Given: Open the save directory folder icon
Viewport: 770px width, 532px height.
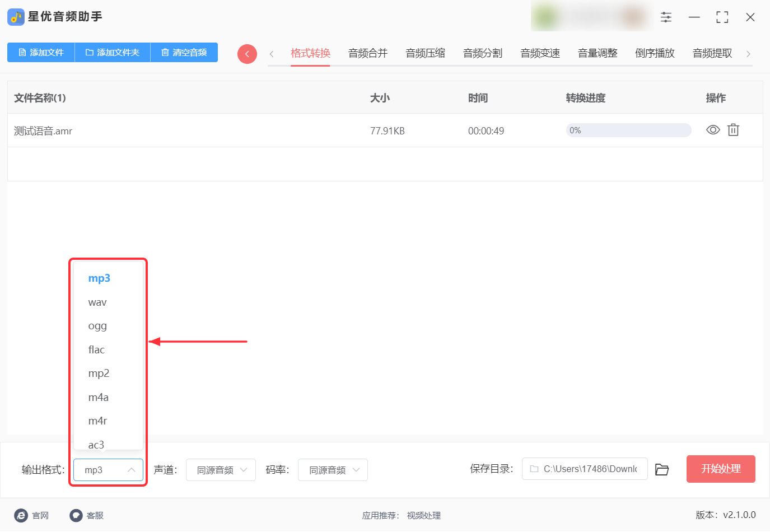Looking at the screenshot, I should (x=662, y=469).
